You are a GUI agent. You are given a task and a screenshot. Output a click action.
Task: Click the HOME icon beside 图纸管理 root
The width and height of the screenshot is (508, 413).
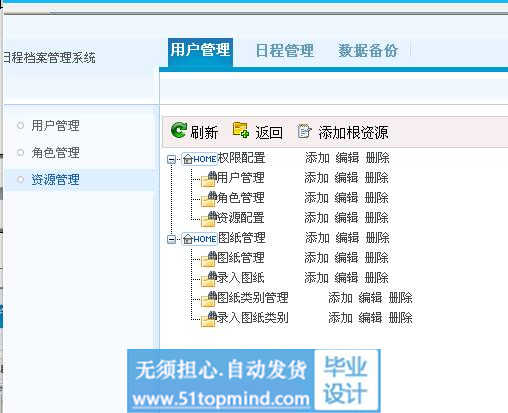pyautogui.click(x=200, y=239)
